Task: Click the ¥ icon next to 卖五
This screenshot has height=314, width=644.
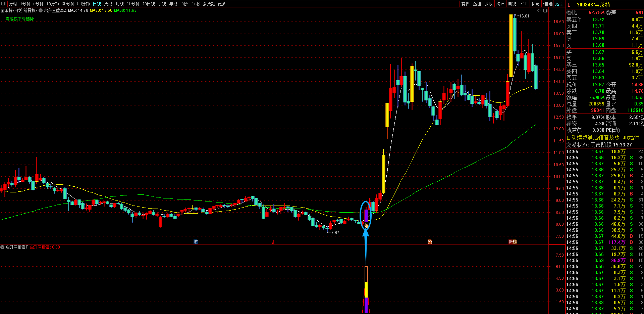Action: click(x=580, y=19)
